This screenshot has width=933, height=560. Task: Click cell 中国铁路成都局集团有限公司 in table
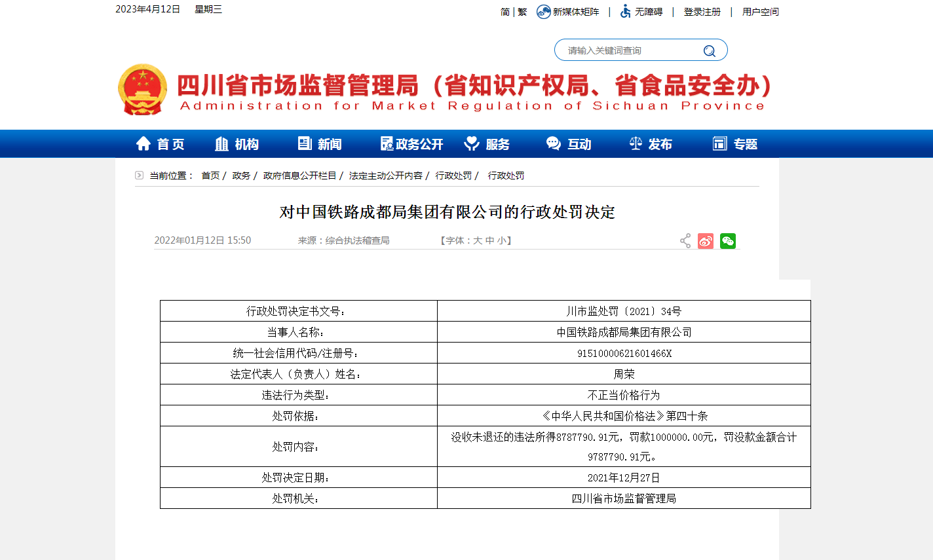pos(624,332)
